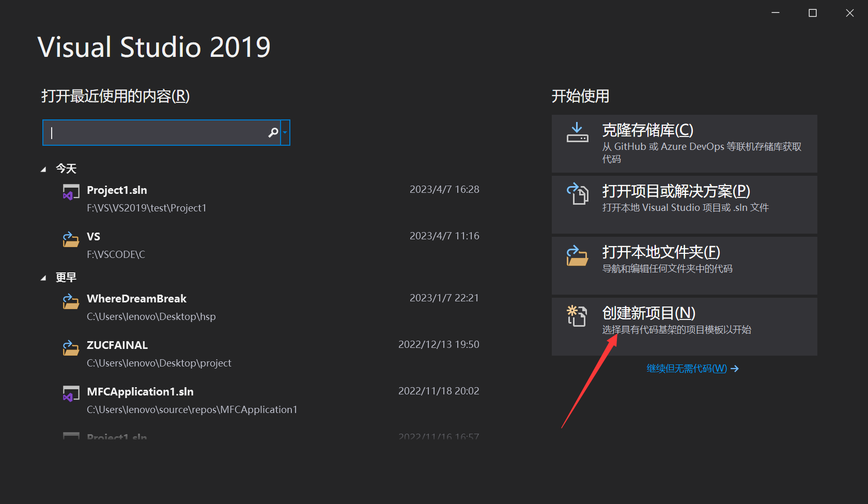Click path C:\Users\lenovo\Desktop\project
This screenshot has width=868, height=504.
[x=159, y=363]
